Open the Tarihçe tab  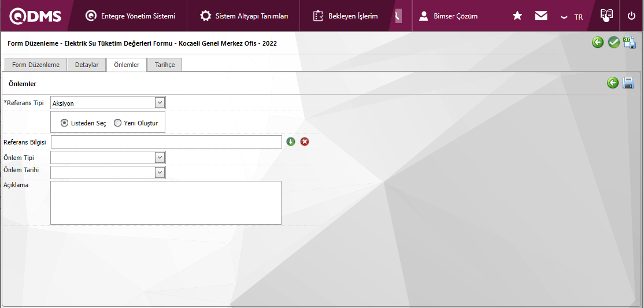pyautogui.click(x=165, y=65)
